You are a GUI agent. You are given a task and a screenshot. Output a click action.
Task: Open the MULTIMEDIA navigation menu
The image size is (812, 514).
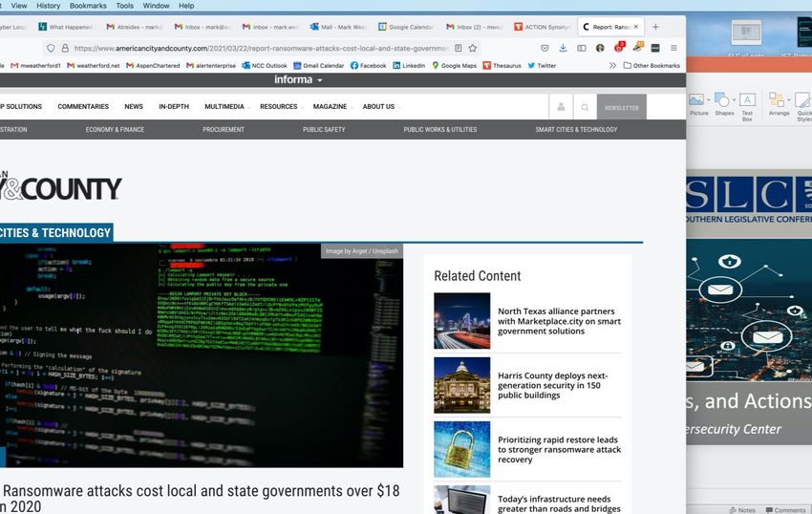224,106
